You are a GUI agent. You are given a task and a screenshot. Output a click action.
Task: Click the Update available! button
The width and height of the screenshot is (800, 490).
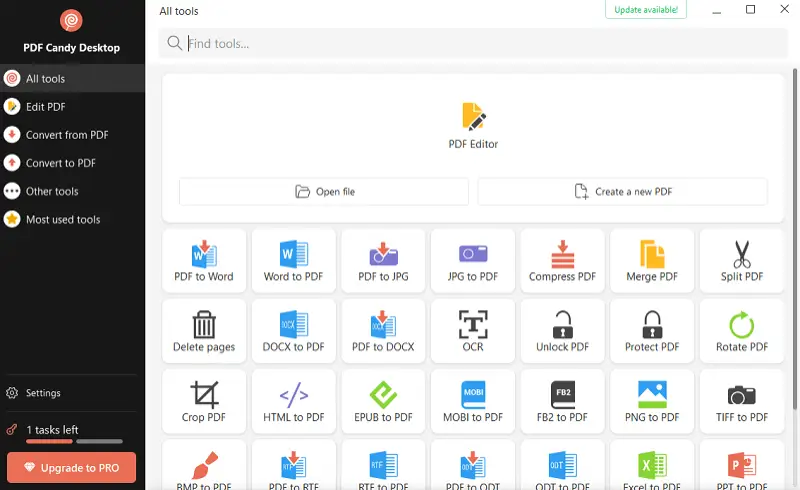(x=646, y=10)
